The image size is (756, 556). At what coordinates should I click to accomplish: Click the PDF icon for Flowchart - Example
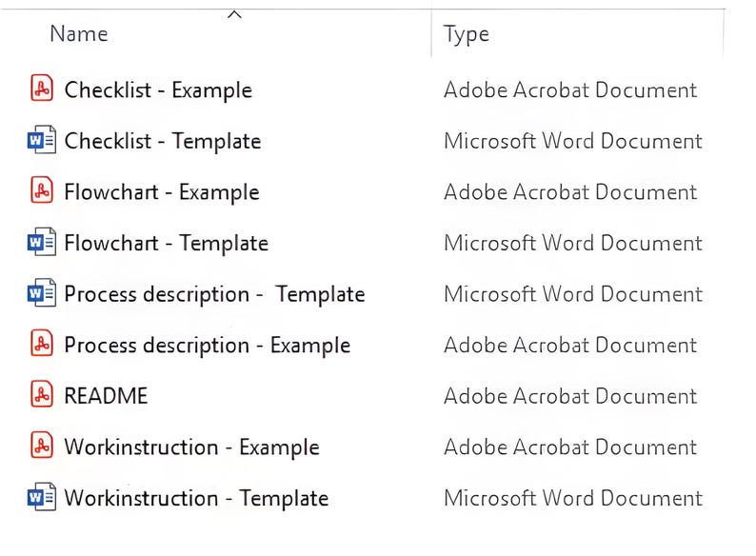click(42, 190)
